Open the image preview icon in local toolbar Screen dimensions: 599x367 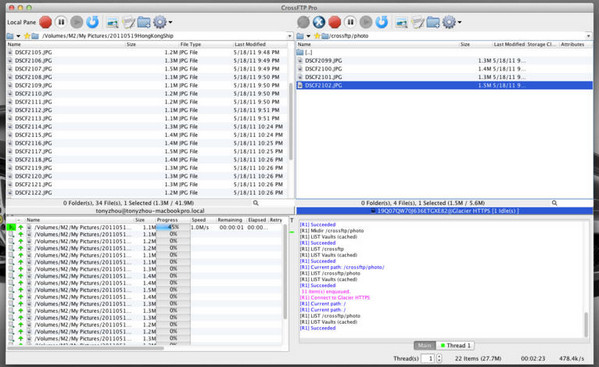click(x=112, y=23)
